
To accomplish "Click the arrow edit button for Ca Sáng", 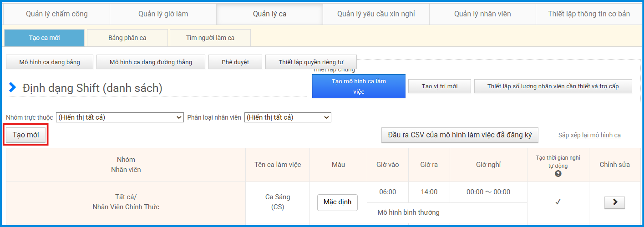I will 614,202.
